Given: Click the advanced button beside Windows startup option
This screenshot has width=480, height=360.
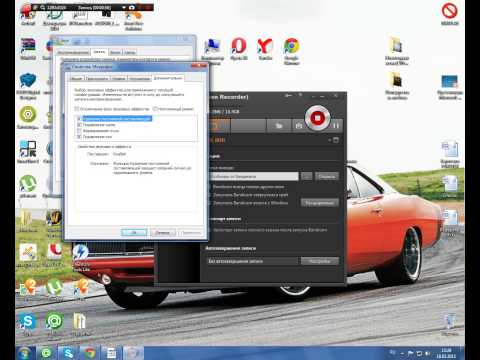Looking at the screenshot, I should (x=320, y=203).
